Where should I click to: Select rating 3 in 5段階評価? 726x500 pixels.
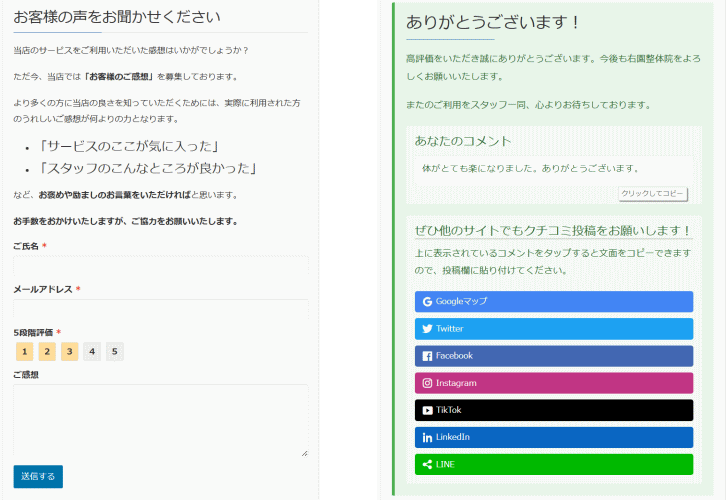point(69,351)
